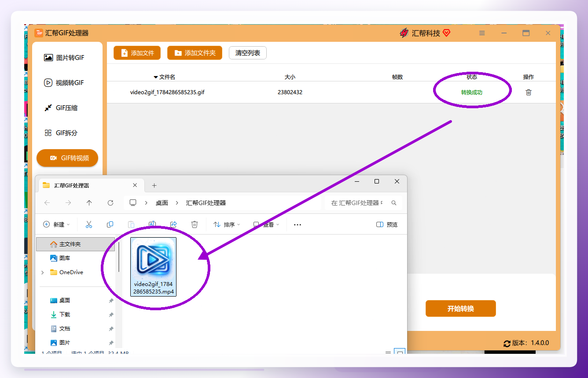This screenshot has width=588, height=378.
Task: Delete selected file using Explorer trash icon
Action: point(195,224)
